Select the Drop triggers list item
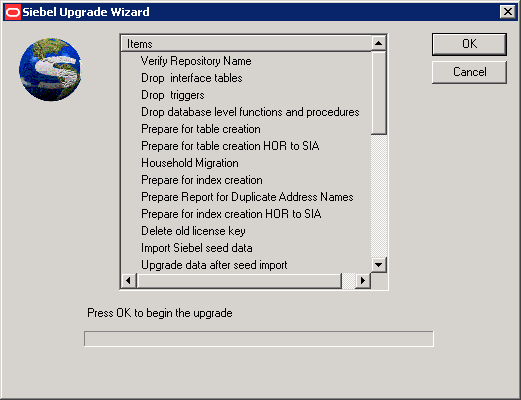 (x=173, y=95)
